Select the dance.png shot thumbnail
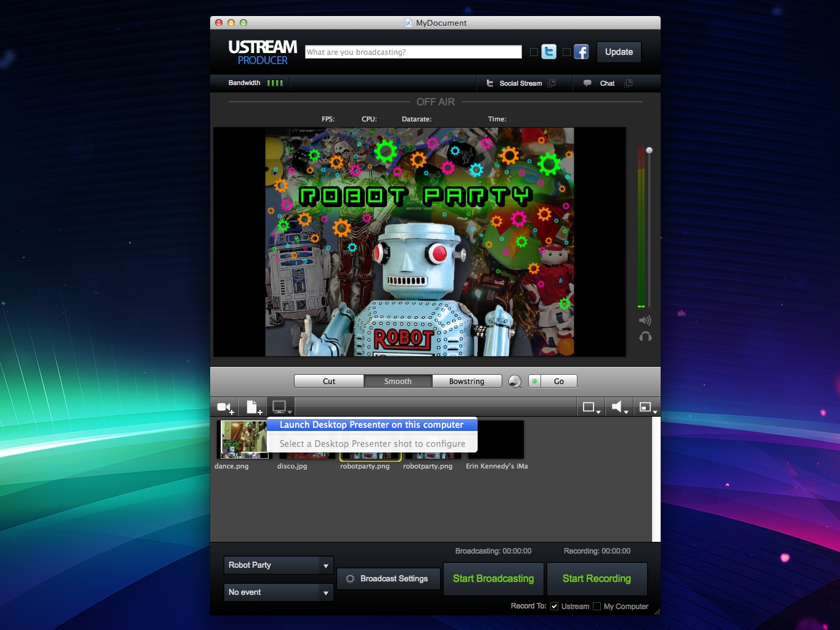This screenshot has height=630, width=840. [x=245, y=440]
